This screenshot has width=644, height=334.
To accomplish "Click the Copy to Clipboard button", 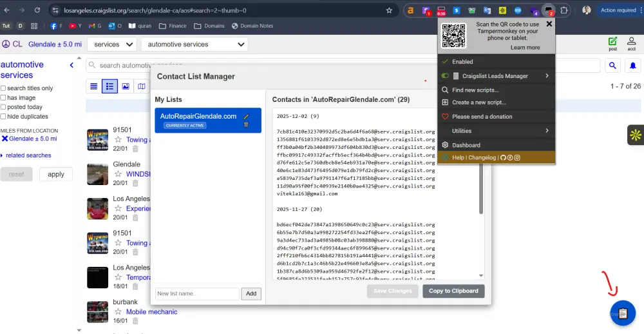I will coord(453,291).
